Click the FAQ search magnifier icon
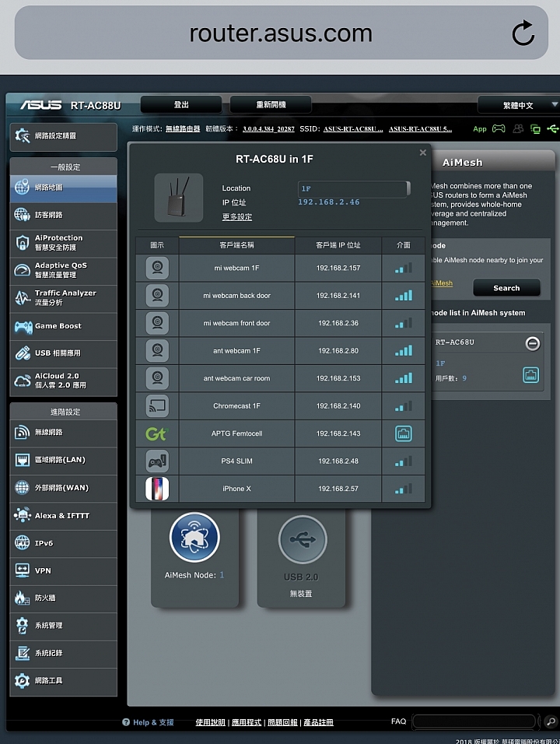 551,721
